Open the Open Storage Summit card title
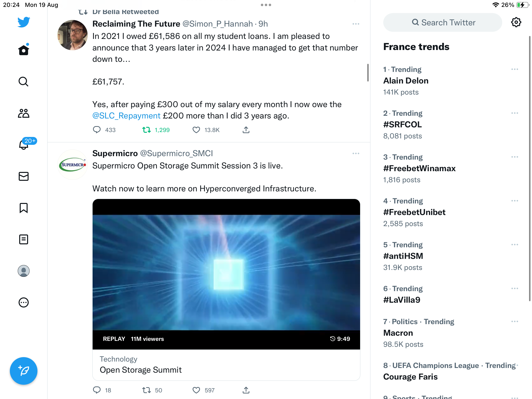The image size is (532, 399). tap(141, 370)
